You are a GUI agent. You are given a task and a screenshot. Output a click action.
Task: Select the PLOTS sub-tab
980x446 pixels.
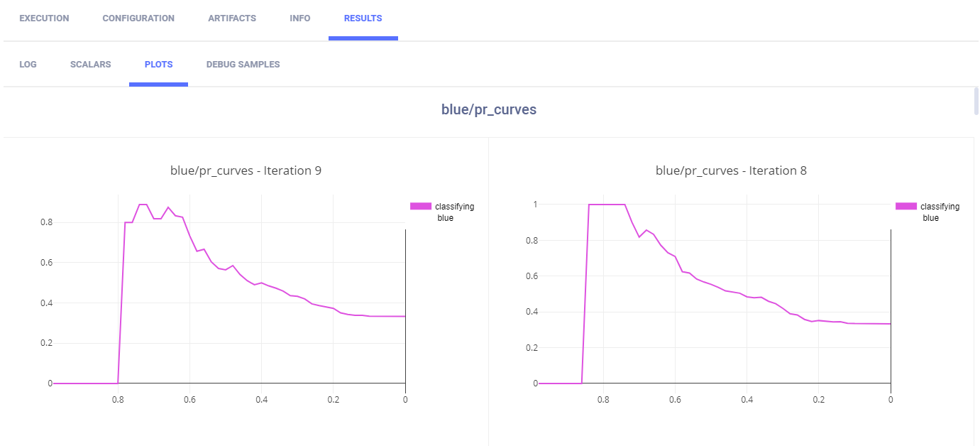click(x=158, y=65)
